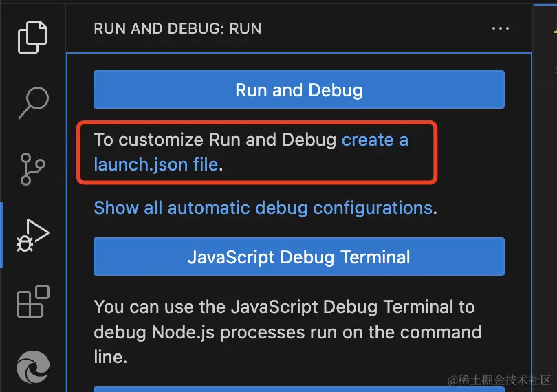Viewport: 557px width, 392px height.
Task: Open the Search view magnifier icon
Action: point(34,102)
